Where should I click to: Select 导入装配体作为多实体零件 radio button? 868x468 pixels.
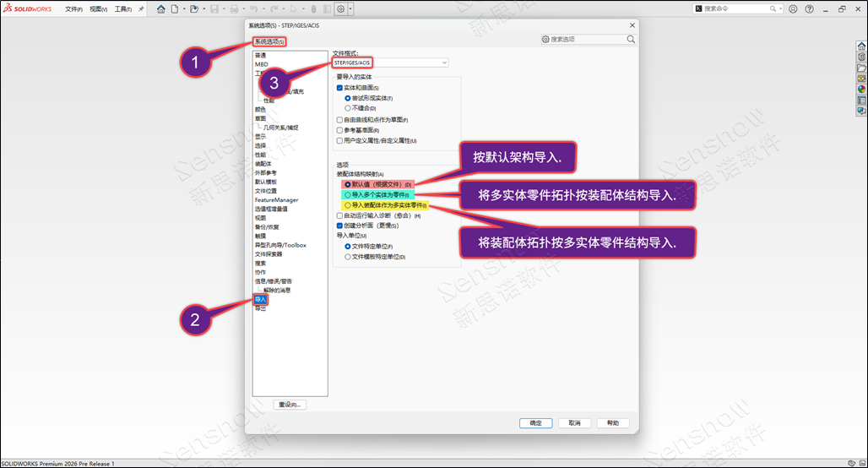[x=348, y=205]
